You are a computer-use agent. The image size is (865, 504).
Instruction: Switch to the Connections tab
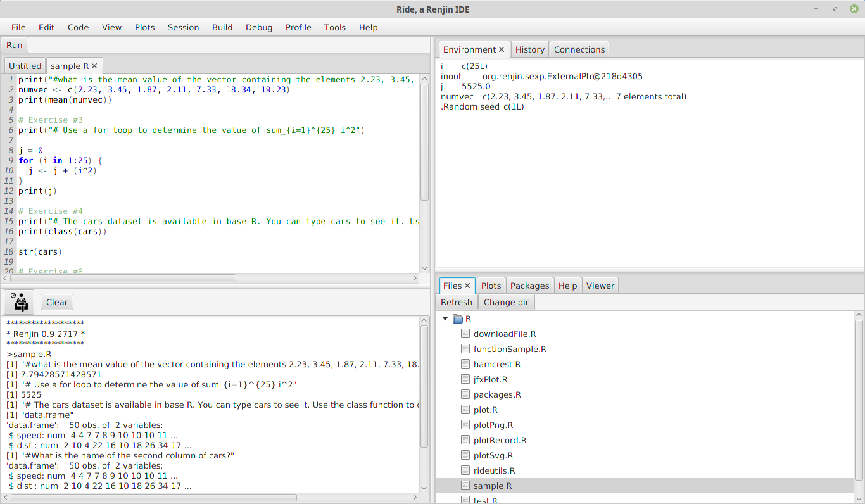579,49
